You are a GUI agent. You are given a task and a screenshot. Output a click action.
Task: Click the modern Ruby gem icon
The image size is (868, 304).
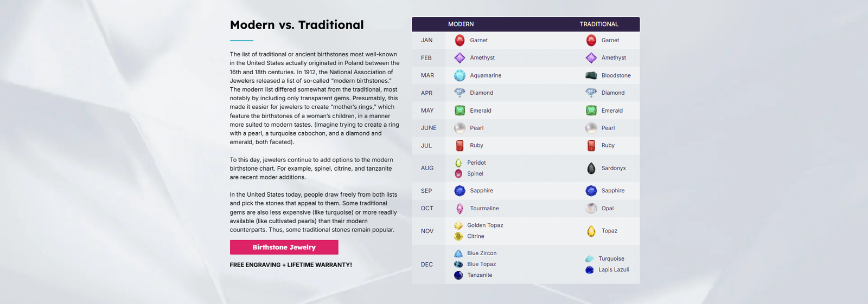pyautogui.click(x=459, y=145)
